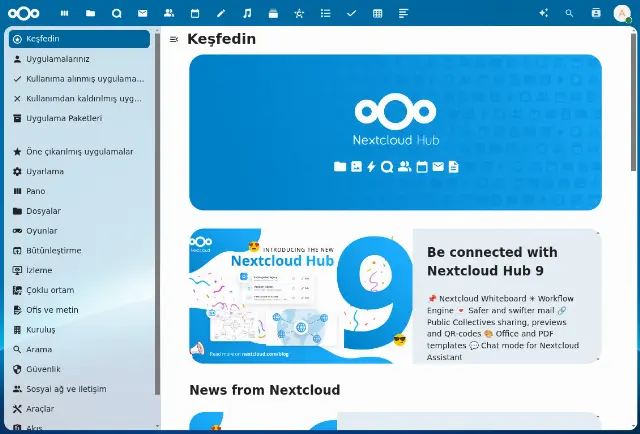Open the bulleted list app icon in the top bar
640x434 pixels.
(x=325, y=13)
